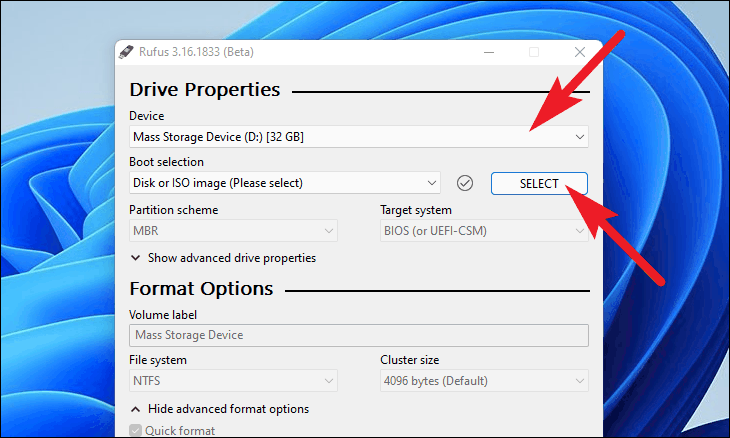This screenshot has width=730, height=438.
Task: Open the Device drive list
Action: tap(358, 137)
